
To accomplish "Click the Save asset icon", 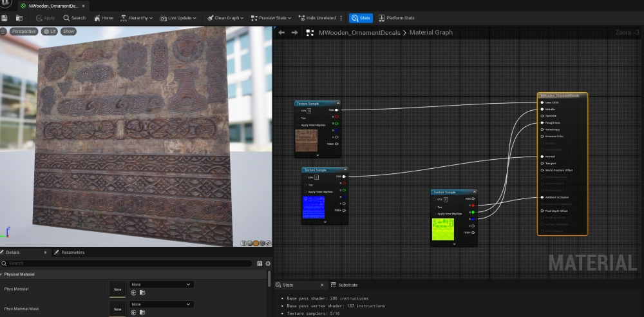I will 6,18.
